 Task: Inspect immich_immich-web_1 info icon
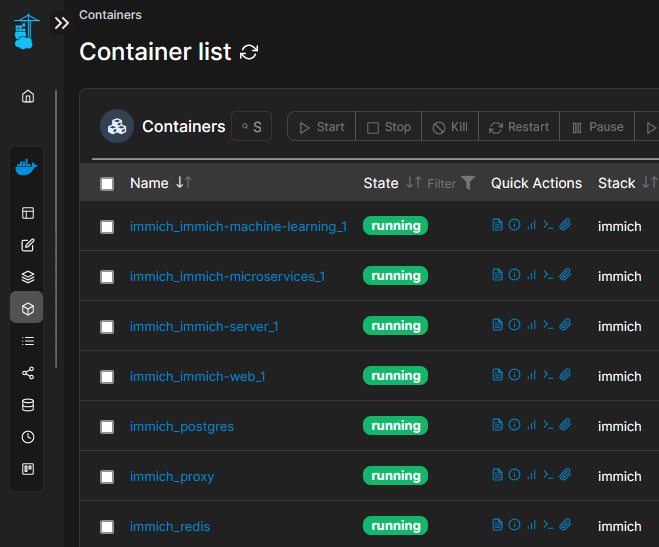[514, 375]
